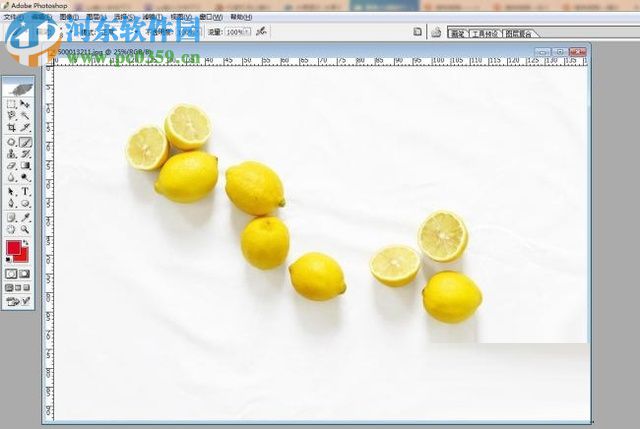The width and height of the screenshot is (640, 429).
Task: Open the 选择 (Select) menu
Action: point(124,17)
